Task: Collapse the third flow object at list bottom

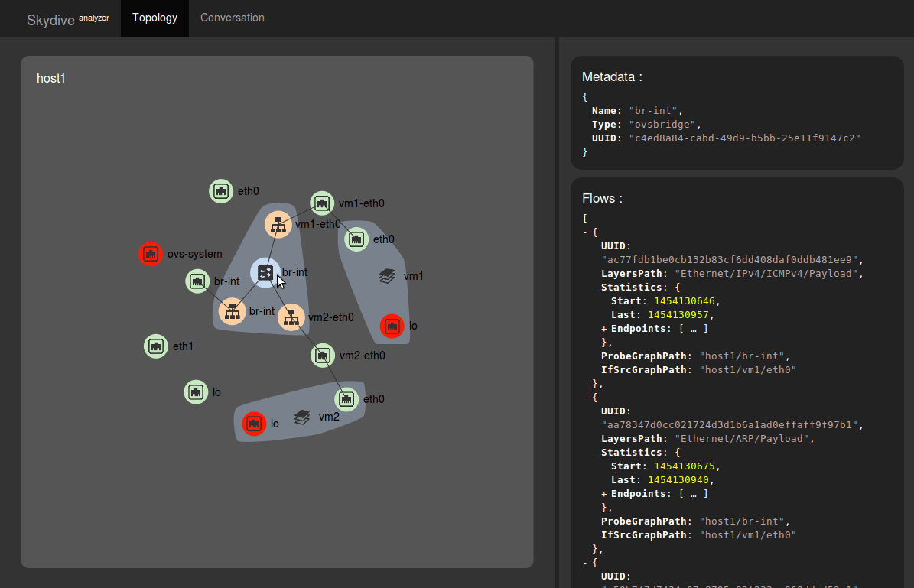Action: pos(585,563)
